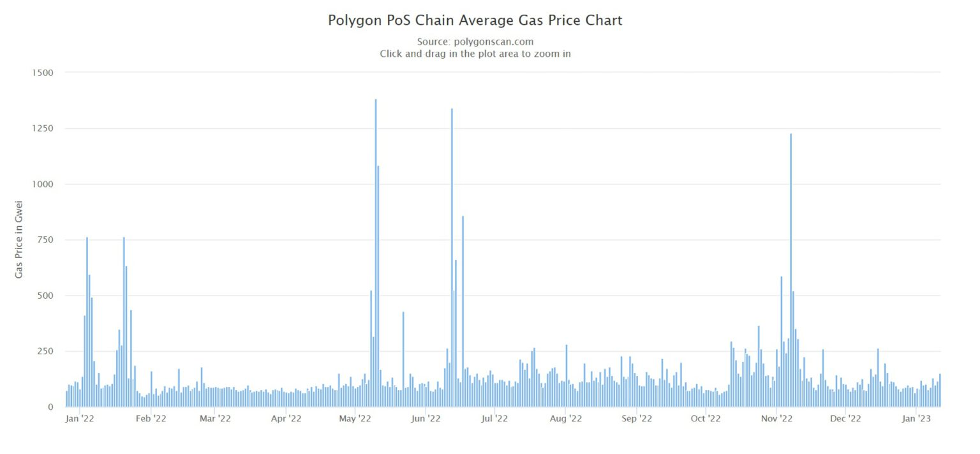Viewport: 980px width, 454px height.
Task: Click the 1250 y-axis label
Action: [42, 128]
